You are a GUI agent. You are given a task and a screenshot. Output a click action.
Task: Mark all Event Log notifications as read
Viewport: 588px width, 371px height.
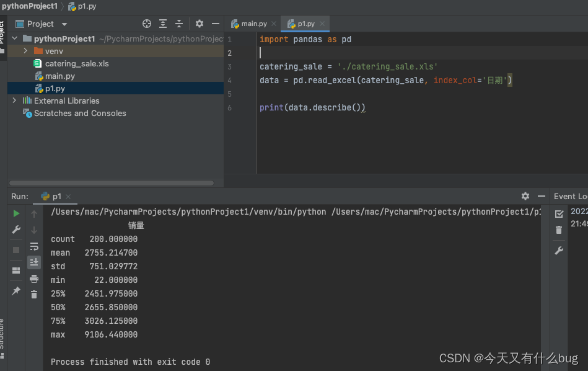point(559,213)
